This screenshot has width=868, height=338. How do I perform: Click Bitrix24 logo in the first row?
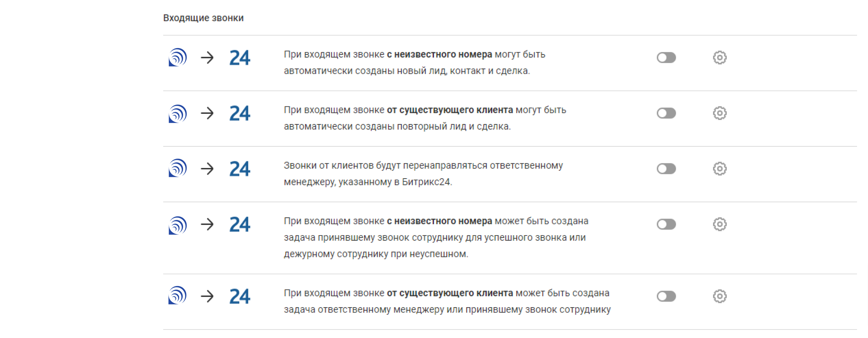(240, 58)
